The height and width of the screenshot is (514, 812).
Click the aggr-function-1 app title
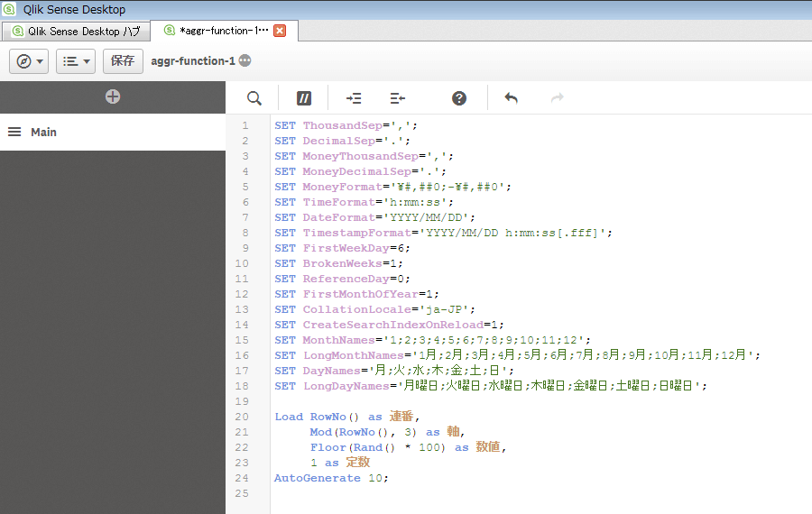tap(193, 60)
